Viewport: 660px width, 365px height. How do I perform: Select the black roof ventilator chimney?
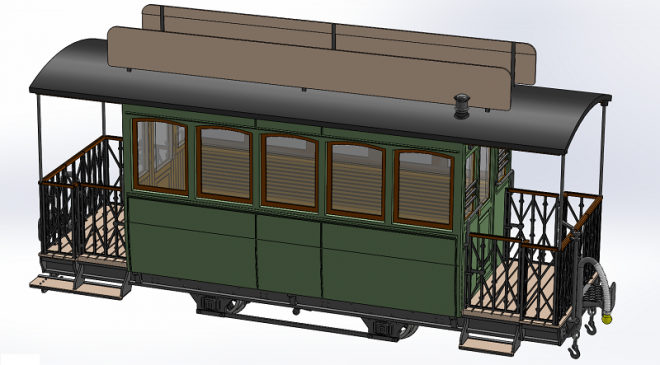461,106
